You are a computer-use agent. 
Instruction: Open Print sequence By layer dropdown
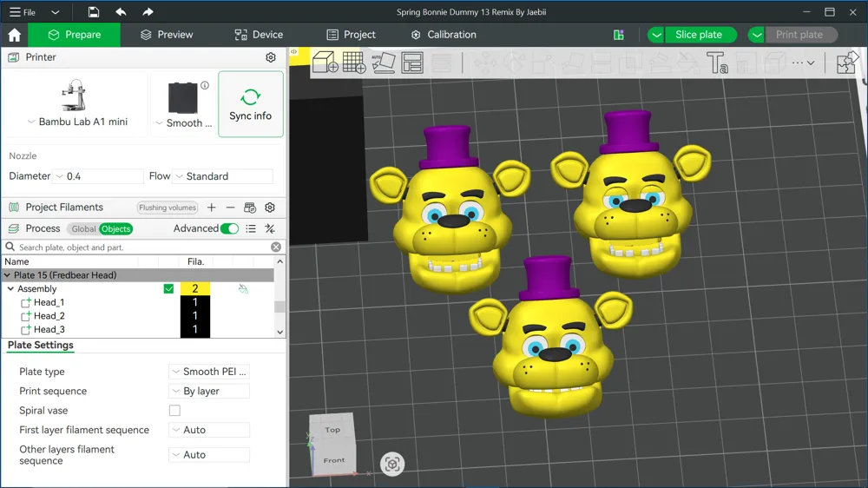tap(209, 391)
